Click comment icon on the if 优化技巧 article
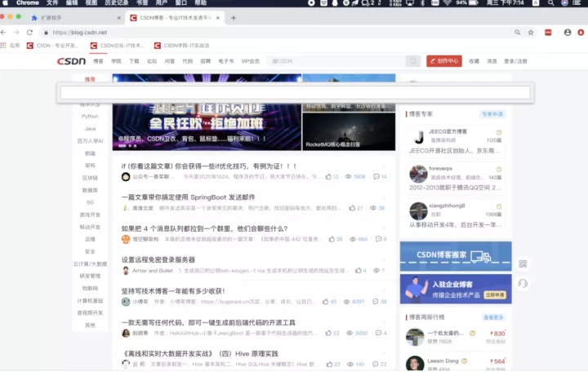Image resolution: width=588 pixels, height=376 pixels. point(376,176)
